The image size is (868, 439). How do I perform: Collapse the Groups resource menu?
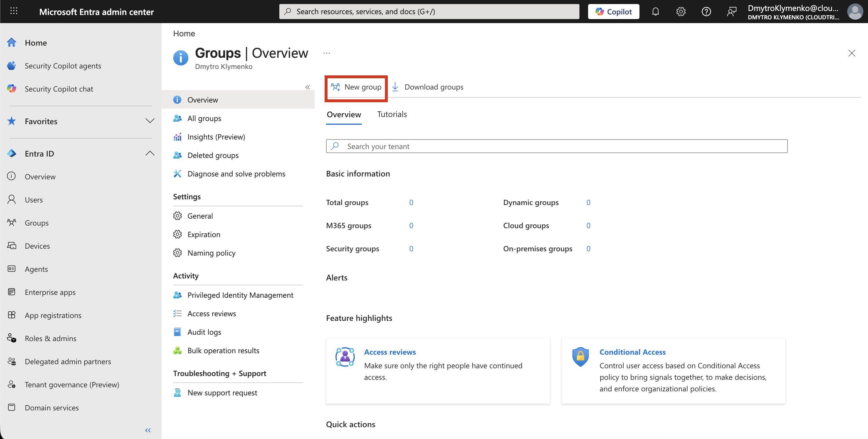pos(308,87)
